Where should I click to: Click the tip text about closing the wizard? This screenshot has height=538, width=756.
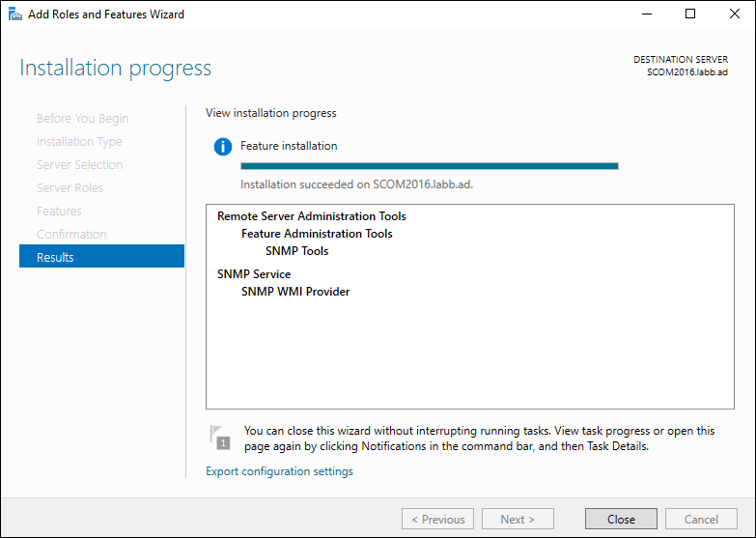(x=479, y=439)
